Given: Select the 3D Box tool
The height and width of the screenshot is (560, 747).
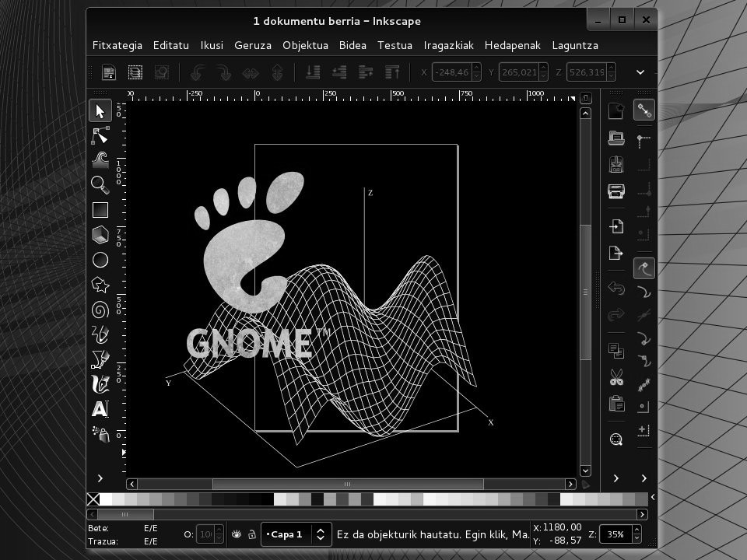Looking at the screenshot, I should [100, 235].
